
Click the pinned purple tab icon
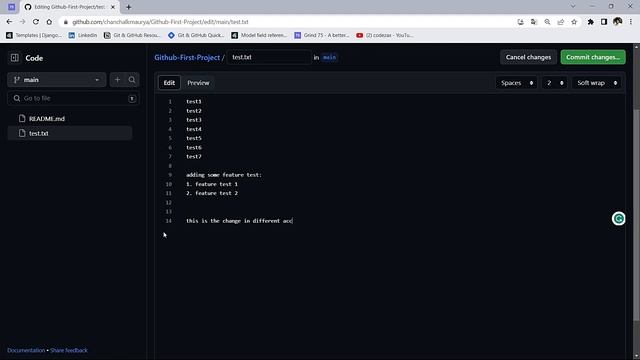(x=11, y=7)
